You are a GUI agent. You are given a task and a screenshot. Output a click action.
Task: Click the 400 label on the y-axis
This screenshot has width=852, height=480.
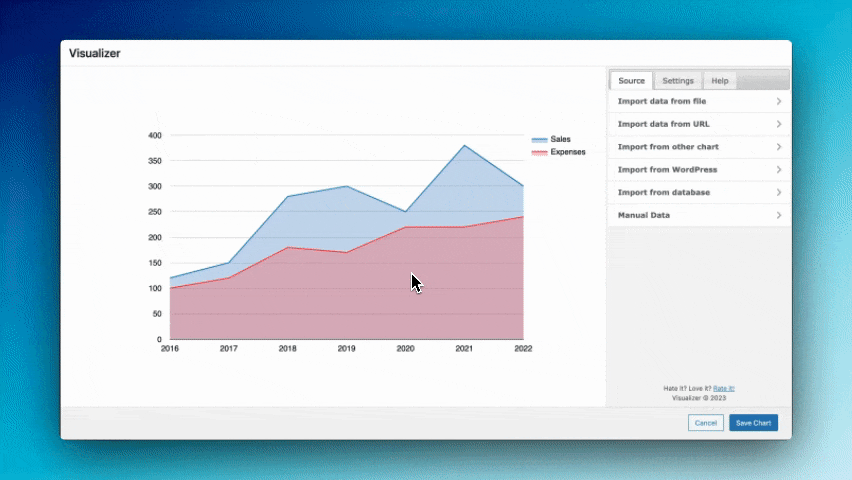tap(154, 135)
